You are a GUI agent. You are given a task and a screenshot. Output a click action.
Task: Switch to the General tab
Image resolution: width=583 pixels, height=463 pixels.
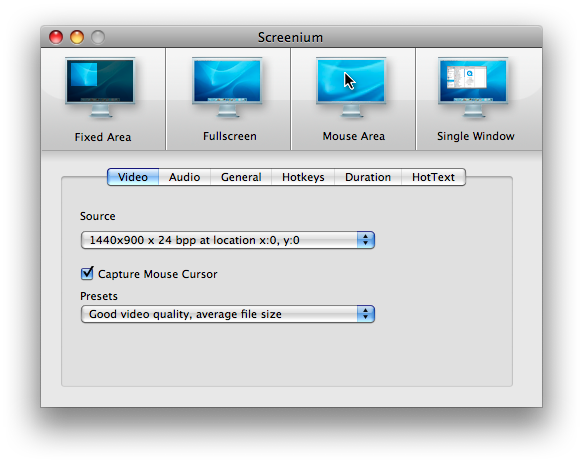click(241, 177)
